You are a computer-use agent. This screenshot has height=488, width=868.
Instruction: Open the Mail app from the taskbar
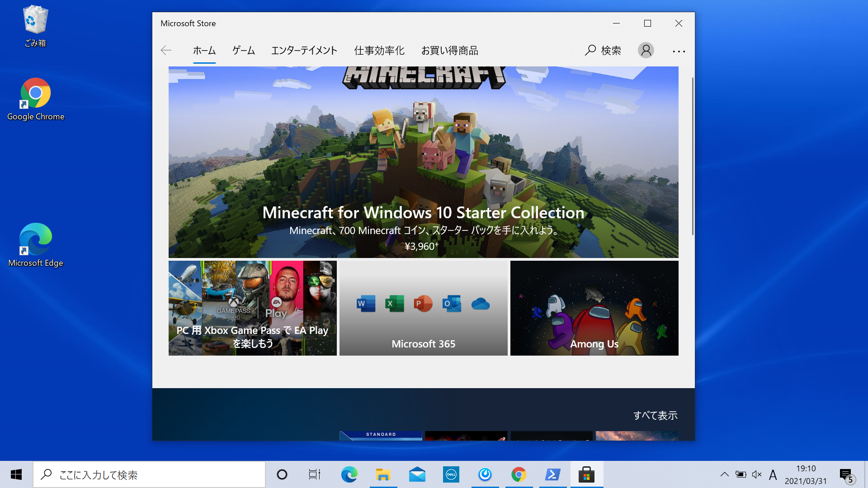click(417, 474)
